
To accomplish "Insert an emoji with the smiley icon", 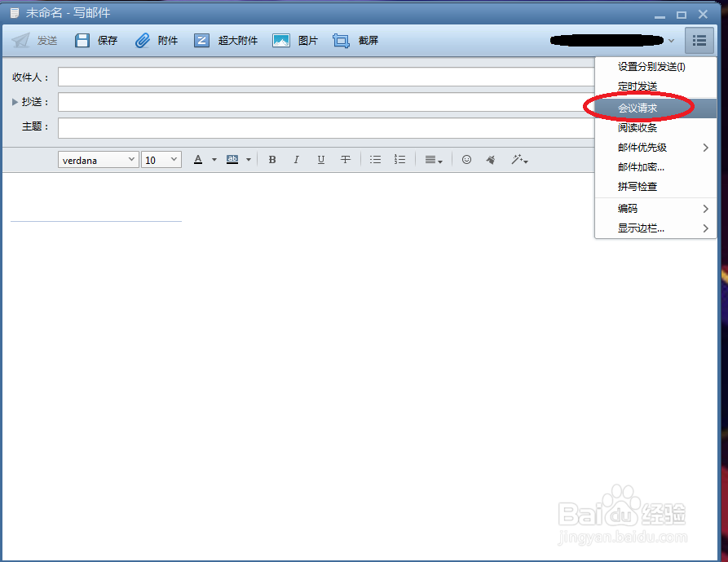I will (466, 159).
